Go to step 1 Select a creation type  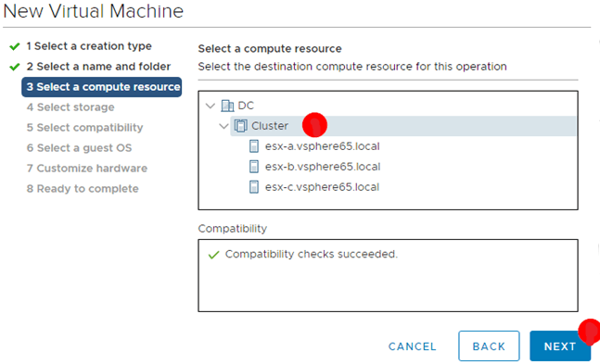(x=89, y=46)
